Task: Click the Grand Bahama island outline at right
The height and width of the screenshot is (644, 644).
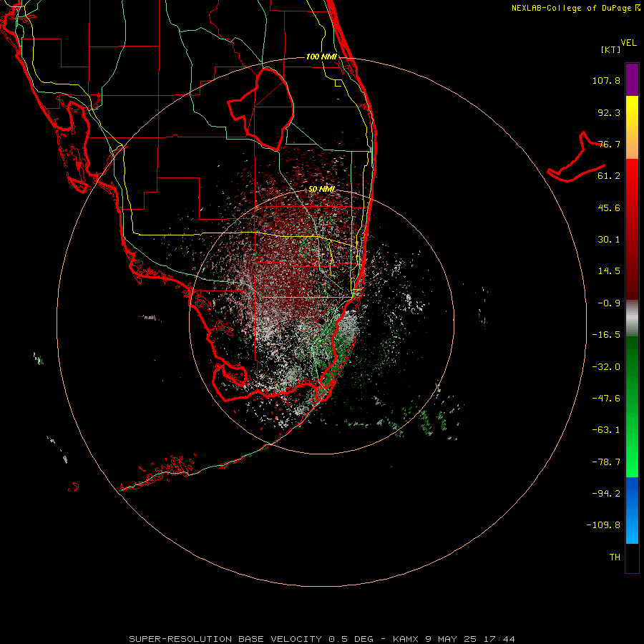Action: [x=576, y=157]
